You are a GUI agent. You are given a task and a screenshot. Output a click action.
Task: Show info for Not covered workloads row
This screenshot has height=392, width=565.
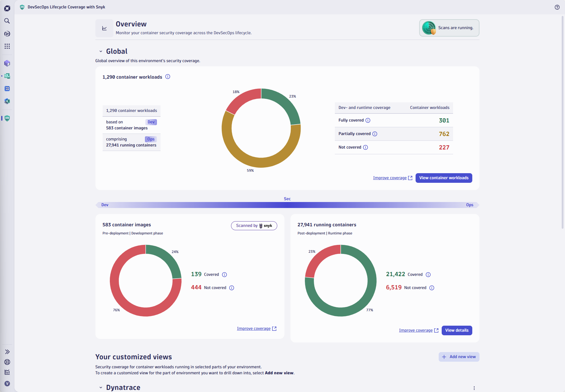(365, 147)
